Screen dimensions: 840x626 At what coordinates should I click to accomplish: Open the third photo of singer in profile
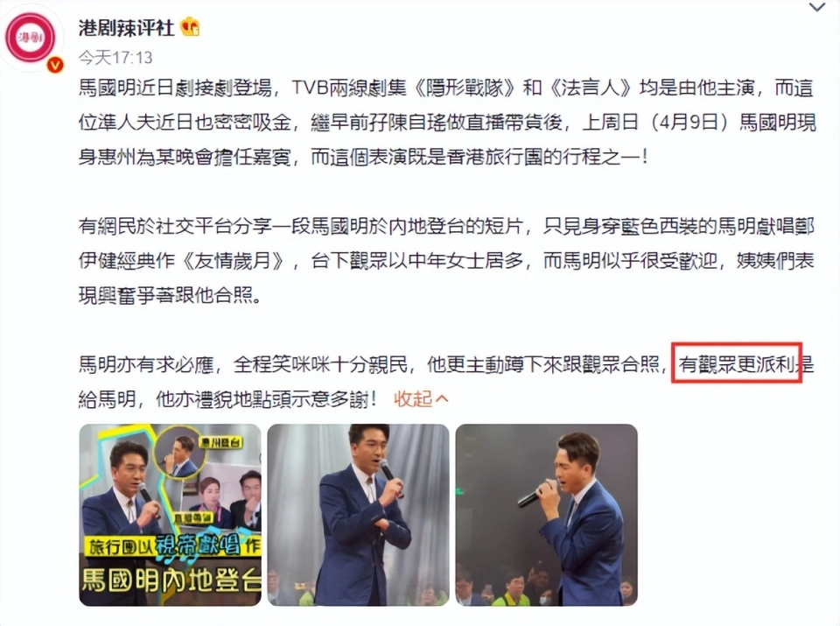(x=546, y=515)
